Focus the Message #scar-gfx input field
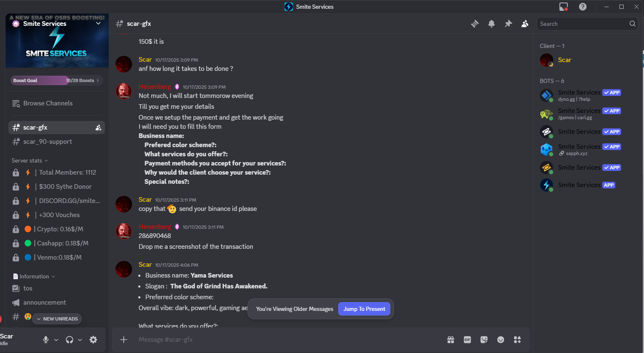 point(287,340)
